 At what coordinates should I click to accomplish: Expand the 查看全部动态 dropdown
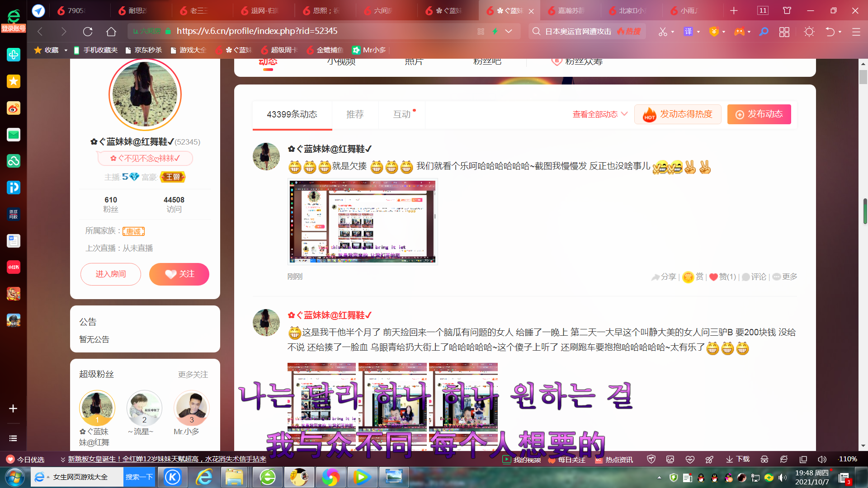(624, 114)
